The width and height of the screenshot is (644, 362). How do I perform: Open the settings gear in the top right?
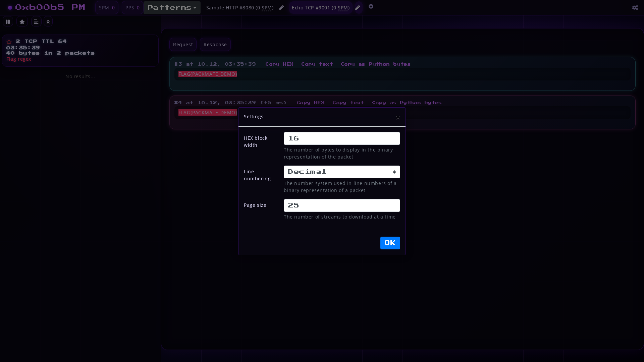coord(635,8)
